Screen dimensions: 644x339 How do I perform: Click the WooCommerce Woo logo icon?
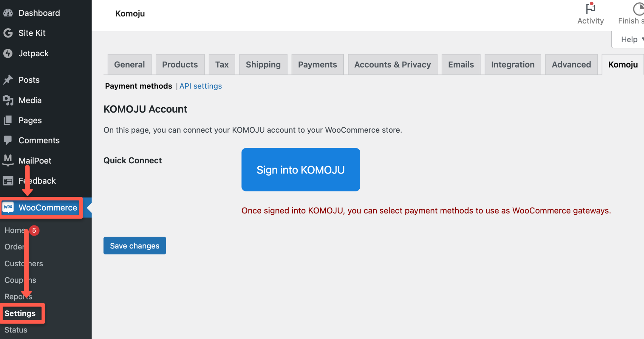tap(8, 207)
